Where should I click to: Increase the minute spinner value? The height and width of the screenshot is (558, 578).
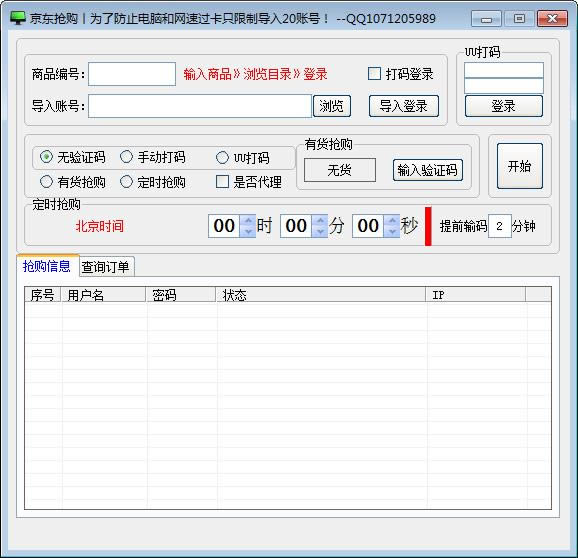click(320, 220)
